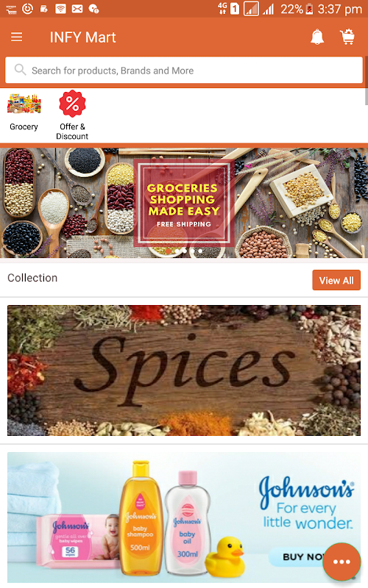Select the first carousel dot indicator

(x=169, y=251)
